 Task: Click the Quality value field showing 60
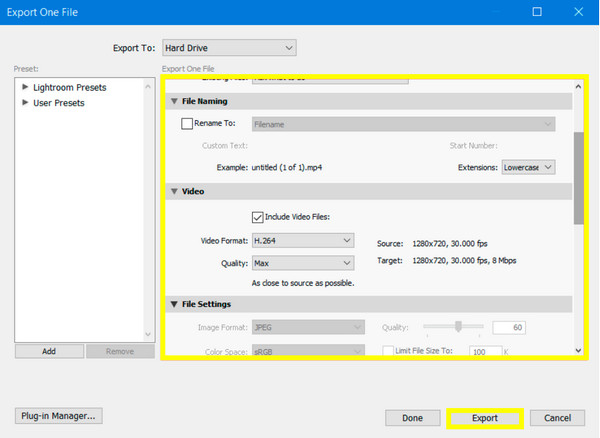(509, 327)
